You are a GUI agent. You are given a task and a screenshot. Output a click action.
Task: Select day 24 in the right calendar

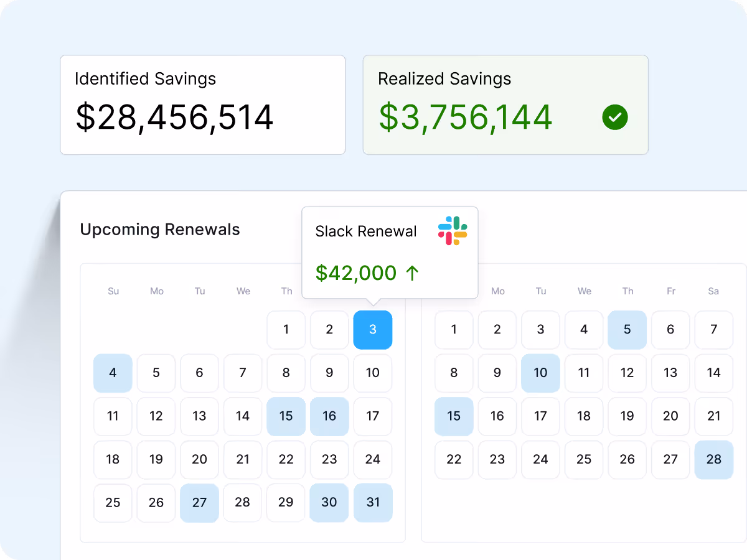click(x=540, y=460)
